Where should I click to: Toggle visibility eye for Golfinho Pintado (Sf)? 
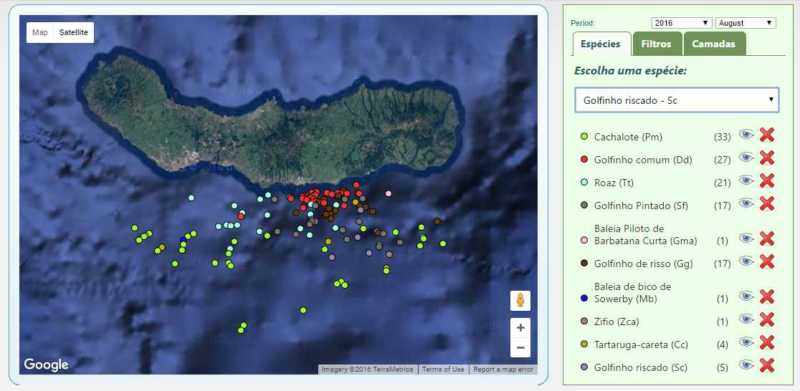746,204
